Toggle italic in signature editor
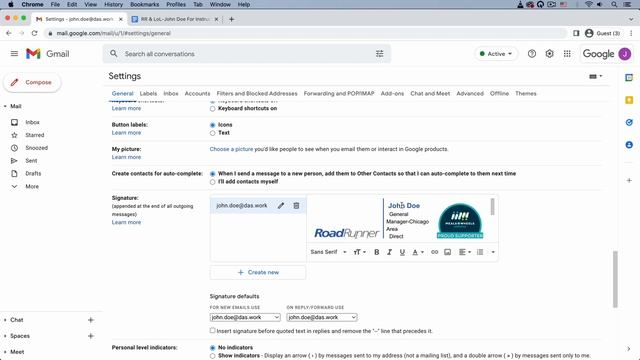640x360 pixels. point(389,252)
